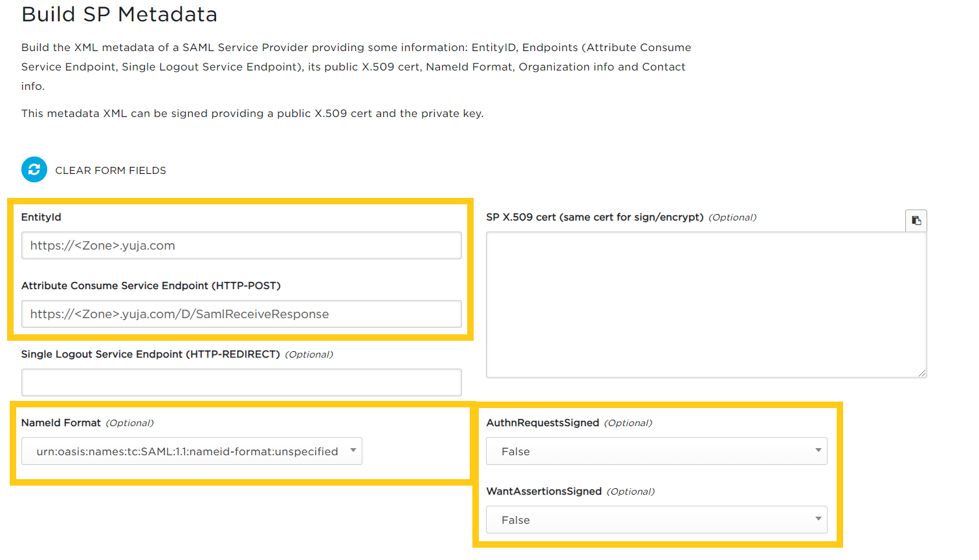Focus the Attribute Consume Service Endpoint field
The width and height of the screenshot is (979, 560).
pyautogui.click(x=241, y=314)
